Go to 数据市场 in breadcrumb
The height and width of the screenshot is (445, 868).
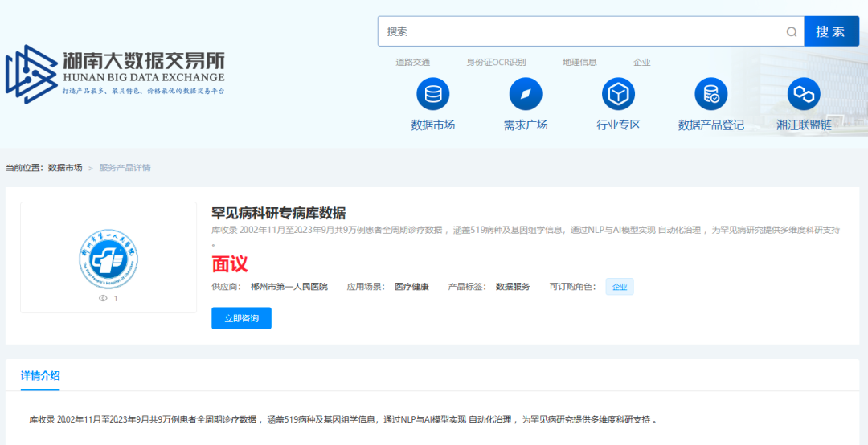[65, 168]
